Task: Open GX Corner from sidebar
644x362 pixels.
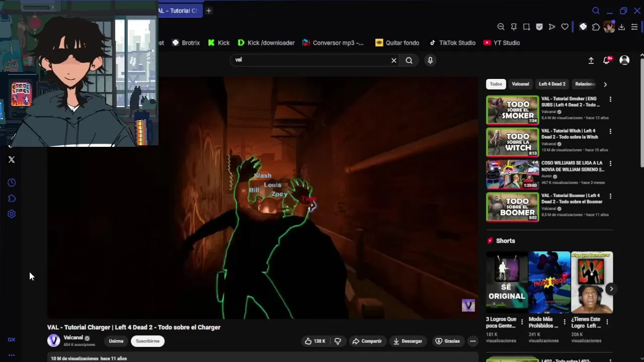Action: 12,339
